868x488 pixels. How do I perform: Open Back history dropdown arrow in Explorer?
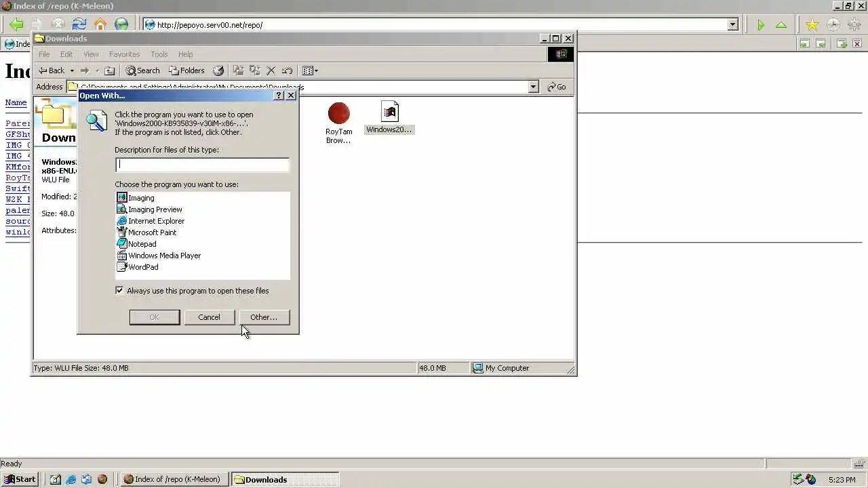click(x=72, y=70)
